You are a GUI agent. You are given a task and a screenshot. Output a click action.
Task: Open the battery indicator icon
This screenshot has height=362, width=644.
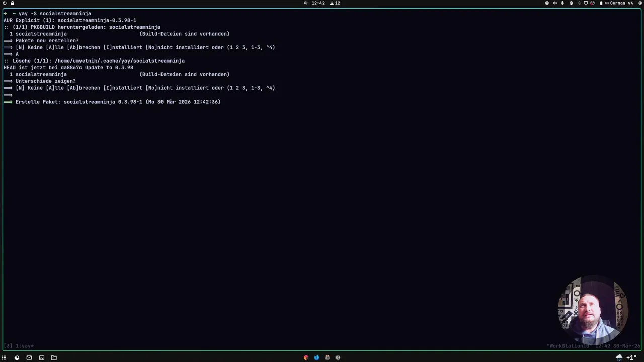pos(601,3)
